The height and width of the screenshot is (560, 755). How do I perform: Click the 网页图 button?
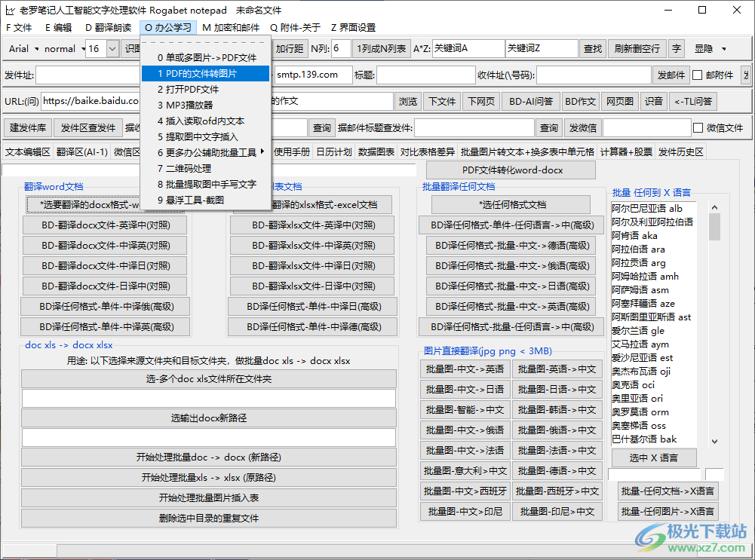(620, 102)
